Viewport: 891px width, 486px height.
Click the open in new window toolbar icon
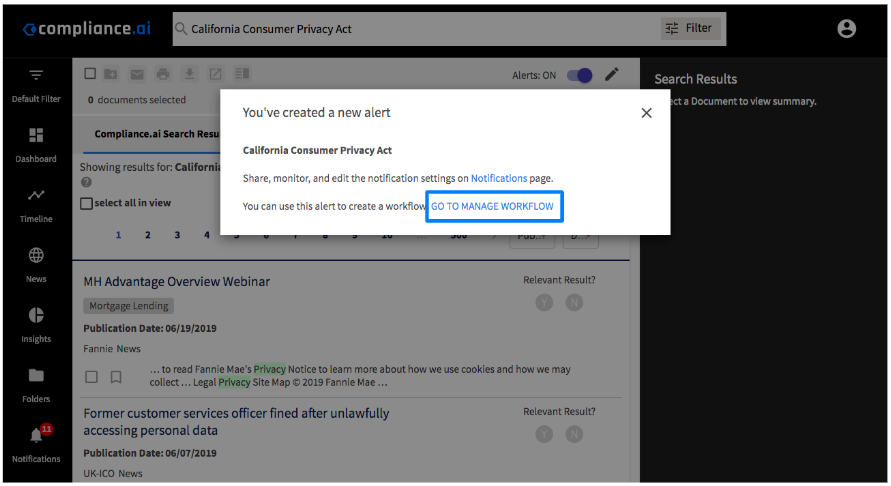pyautogui.click(x=215, y=74)
